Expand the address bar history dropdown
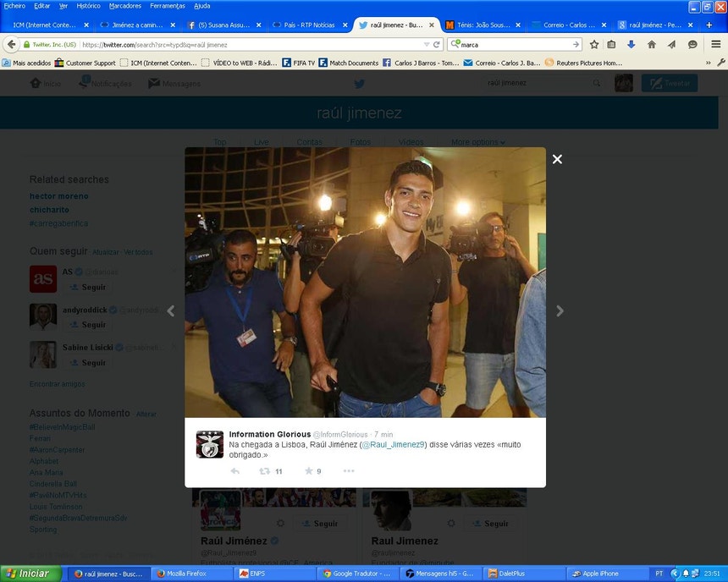This screenshot has width=728, height=582. pyautogui.click(x=426, y=44)
